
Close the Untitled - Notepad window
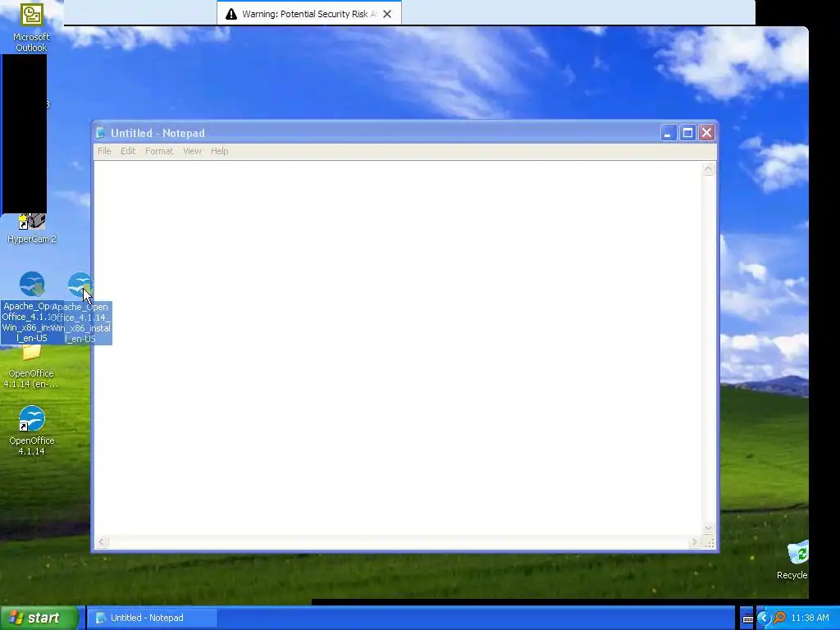pyautogui.click(x=706, y=133)
